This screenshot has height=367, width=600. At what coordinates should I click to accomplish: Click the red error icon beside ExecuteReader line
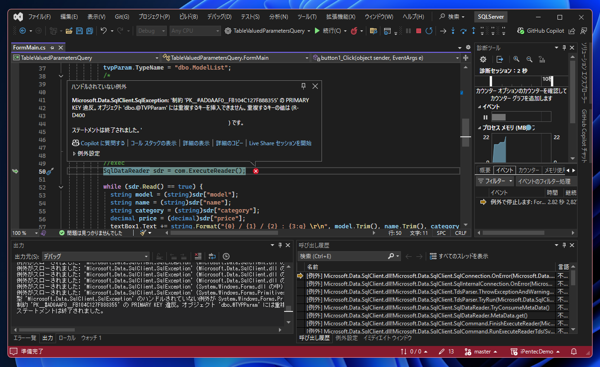coord(256,171)
